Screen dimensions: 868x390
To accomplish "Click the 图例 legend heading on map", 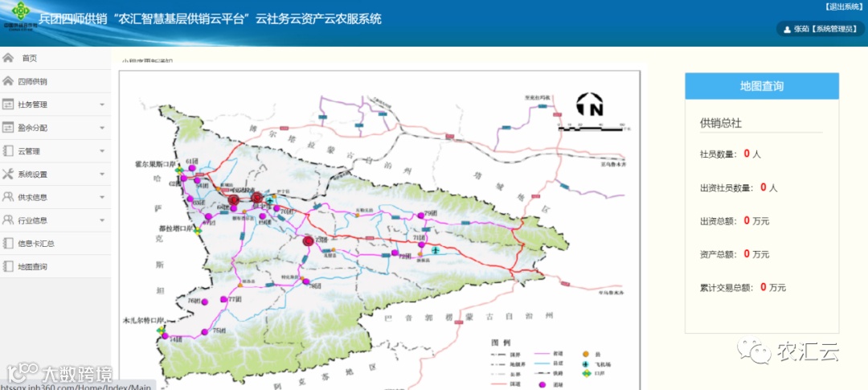I will pos(499,341).
